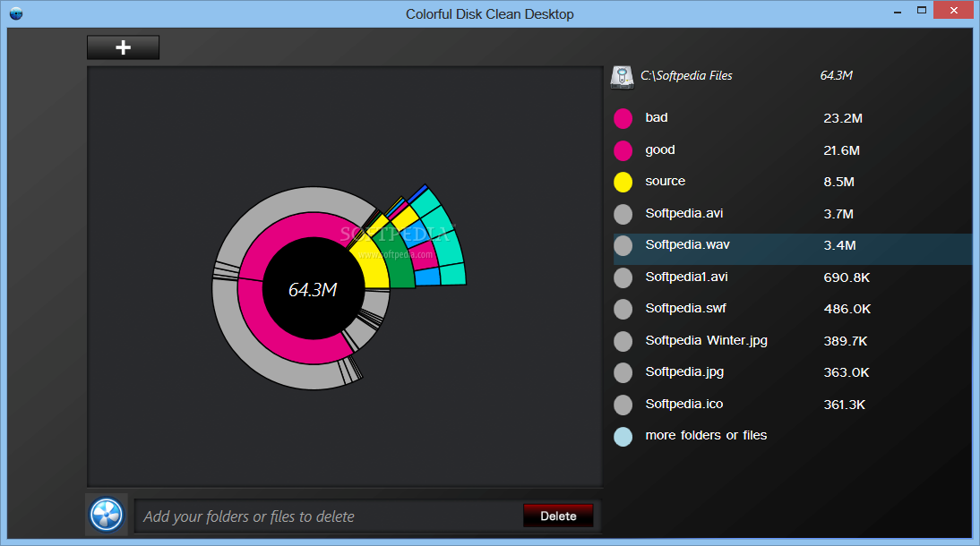Viewport: 980px width, 546px height.
Task: Click the 486.0K size value
Action: (847, 309)
